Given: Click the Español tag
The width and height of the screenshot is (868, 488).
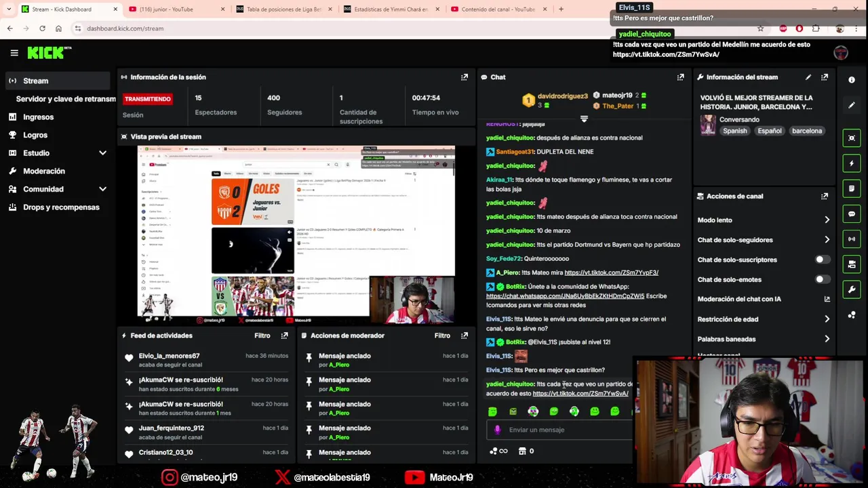Looking at the screenshot, I should [x=770, y=131].
